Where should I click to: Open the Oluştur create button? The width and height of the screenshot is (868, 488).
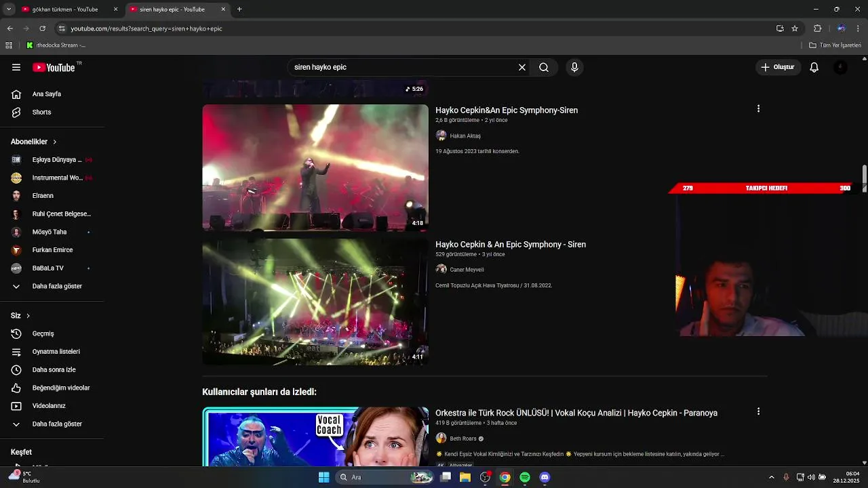coord(777,67)
